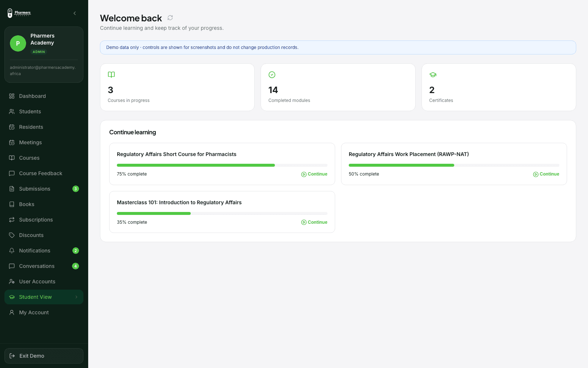The height and width of the screenshot is (368, 588).
Task: Click the graduation cap icon on Certificates card
Action: click(433, 75)
